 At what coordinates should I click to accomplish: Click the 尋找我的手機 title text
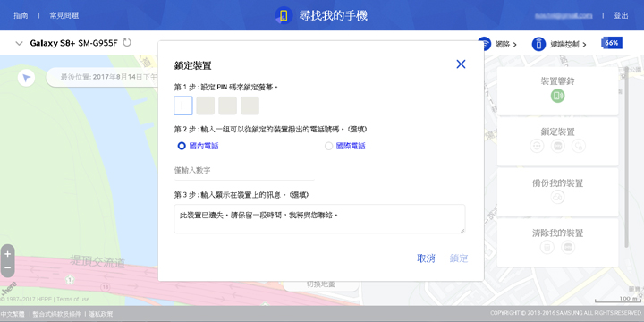(333, 15)
